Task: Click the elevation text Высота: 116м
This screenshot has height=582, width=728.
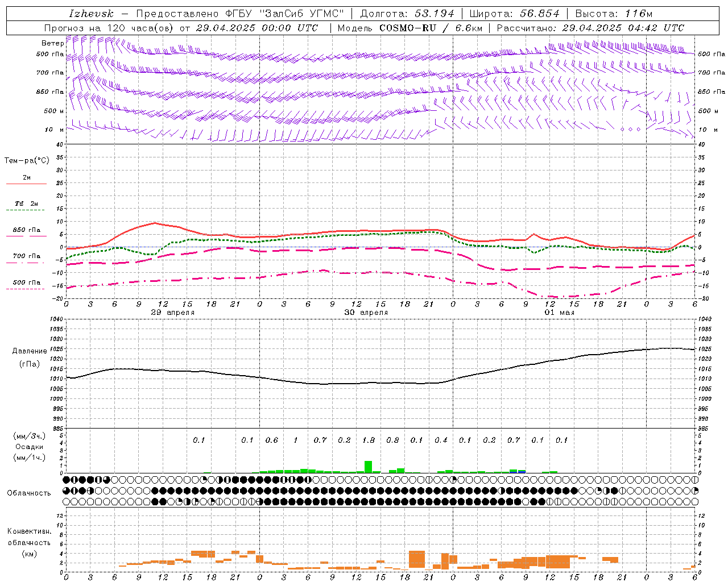Action: (x=614, y=14)
